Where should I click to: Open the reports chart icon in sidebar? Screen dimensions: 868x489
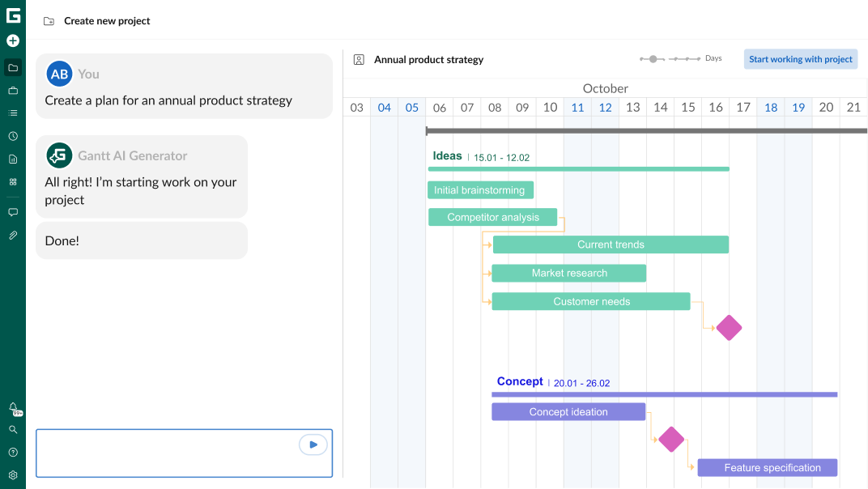coord(13,159)
